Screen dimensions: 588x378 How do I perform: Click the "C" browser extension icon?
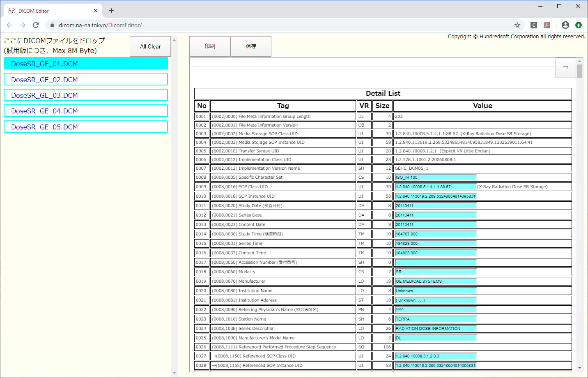[x=533, y=25]
